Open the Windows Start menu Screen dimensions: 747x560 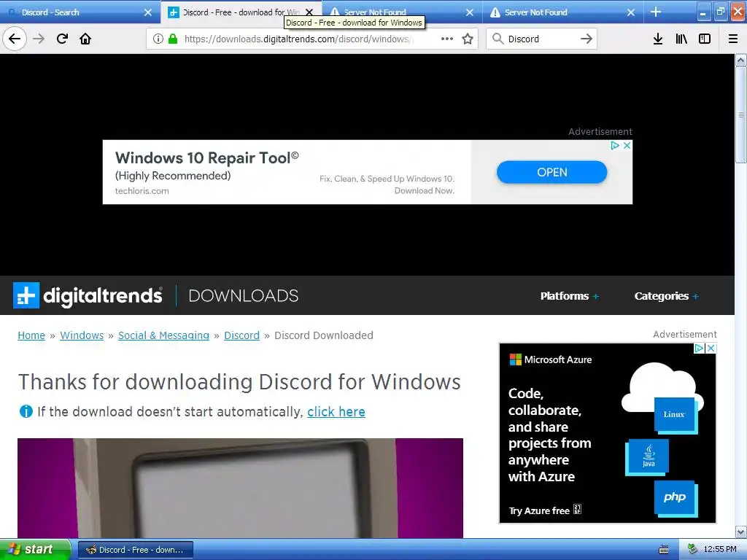coord(35,549)
